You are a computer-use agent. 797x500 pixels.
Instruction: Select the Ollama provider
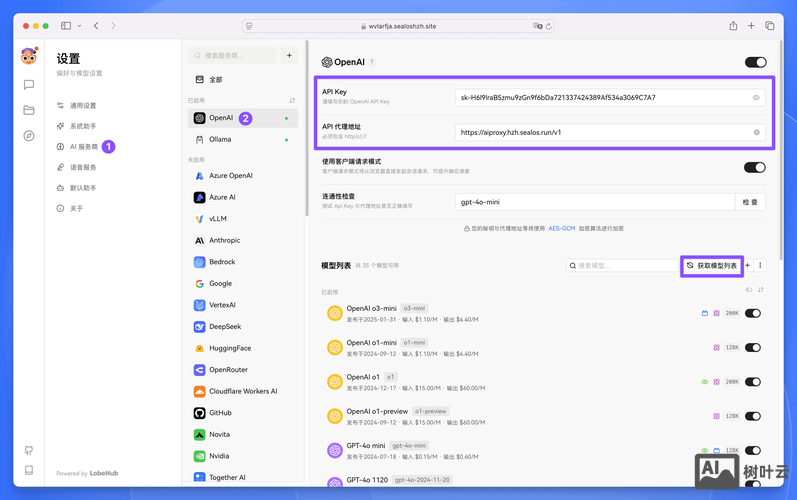(x=243, y=139)
